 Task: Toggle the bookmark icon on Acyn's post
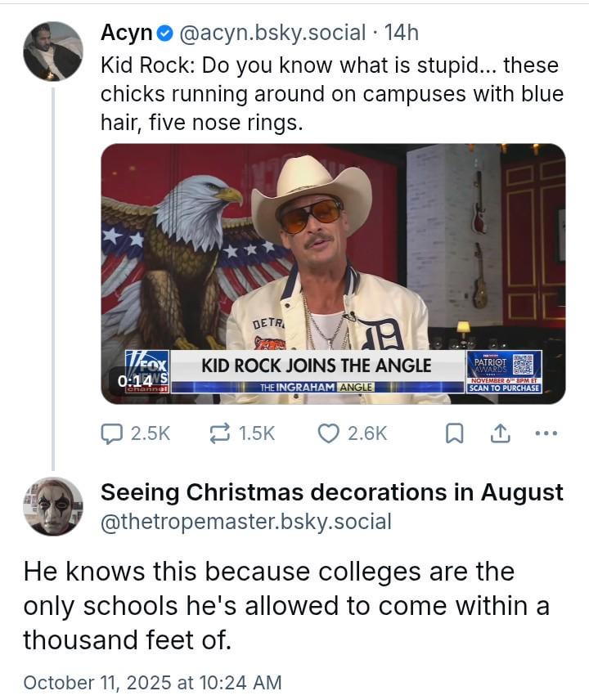click(454, 434)
